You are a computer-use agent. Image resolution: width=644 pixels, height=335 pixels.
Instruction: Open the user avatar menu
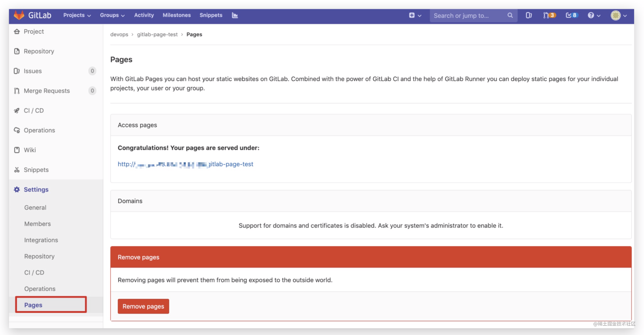[x=619, y=15]
